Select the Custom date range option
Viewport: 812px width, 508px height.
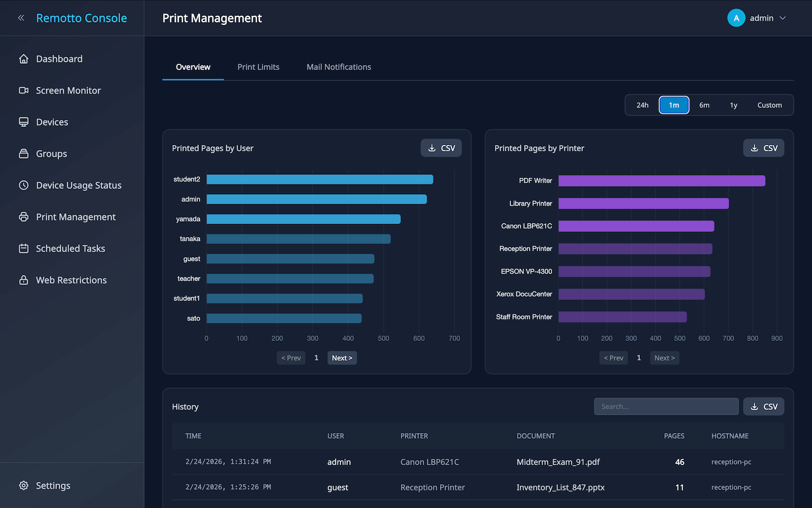769,105
